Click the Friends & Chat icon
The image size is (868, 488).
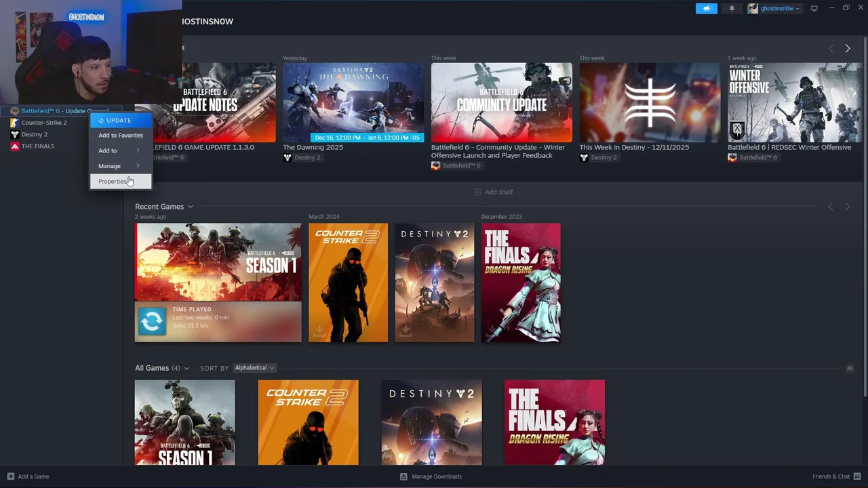(x=857, y=476)
